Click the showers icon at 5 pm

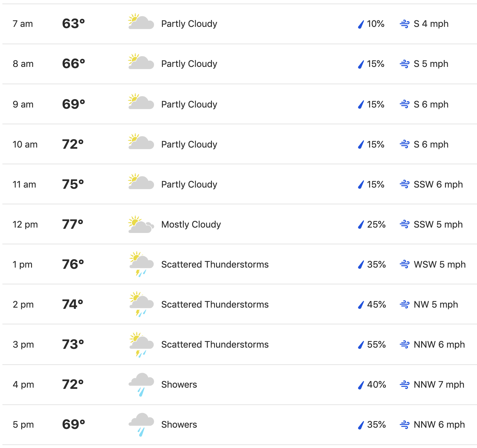pyautogui.click(x=141, y=424)
